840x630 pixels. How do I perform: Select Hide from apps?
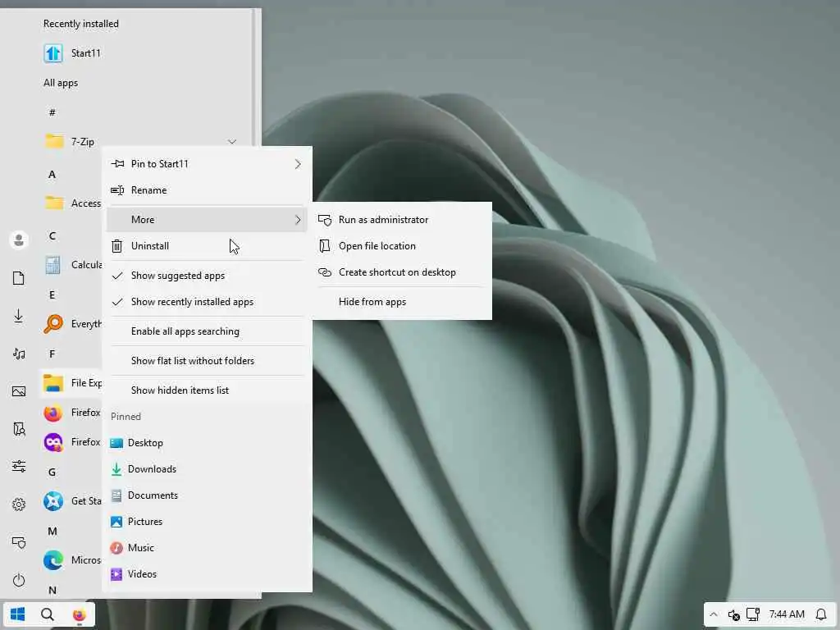[x=402, y=302]
